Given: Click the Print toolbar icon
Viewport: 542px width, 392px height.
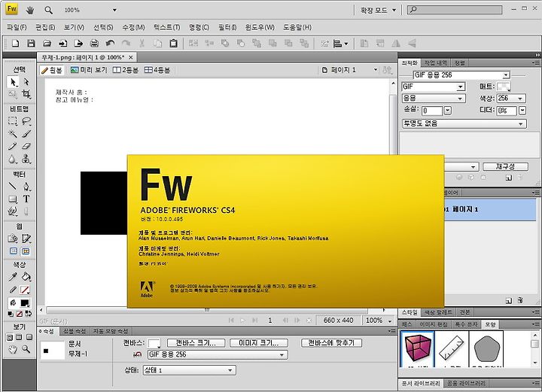Looking at the screenshot, I should (94, 43).
